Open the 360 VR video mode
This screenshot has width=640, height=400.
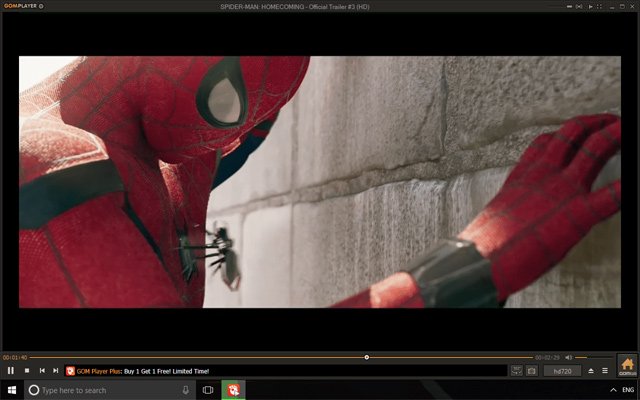click(516, 371)
